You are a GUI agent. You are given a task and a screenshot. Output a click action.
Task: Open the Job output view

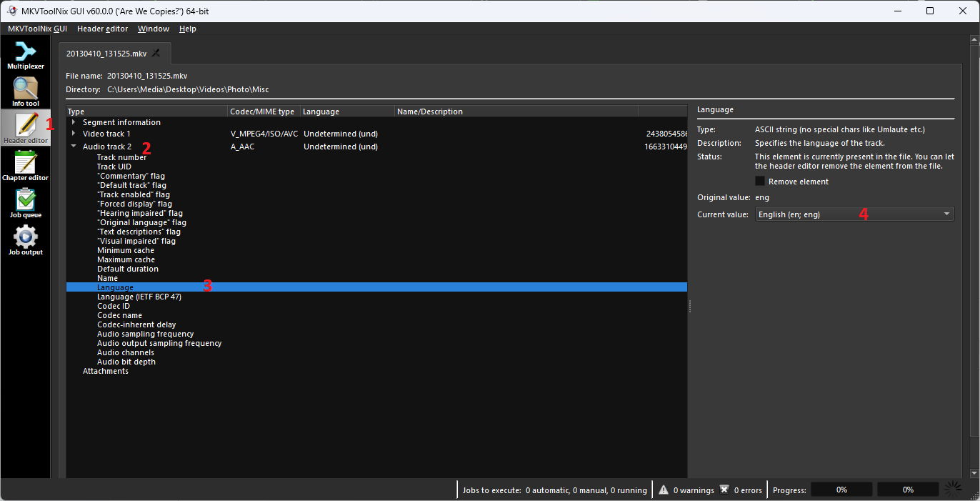(25, 240)
